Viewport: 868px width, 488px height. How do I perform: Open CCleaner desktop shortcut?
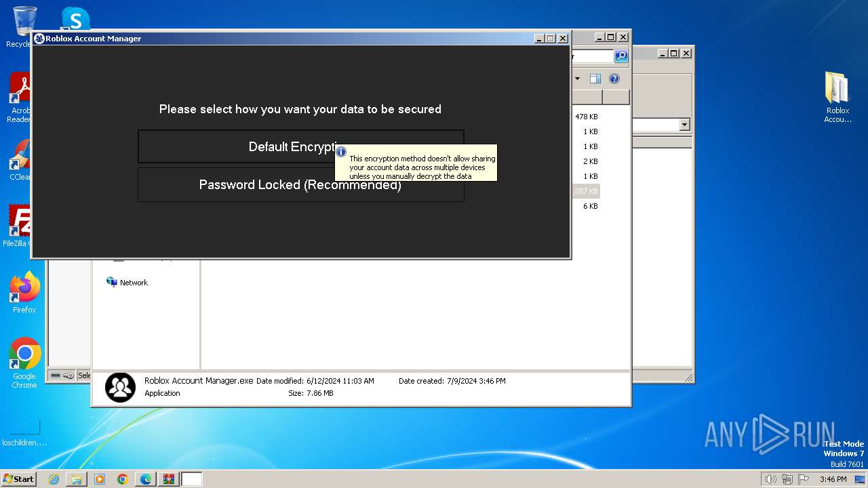pos(19,161)
